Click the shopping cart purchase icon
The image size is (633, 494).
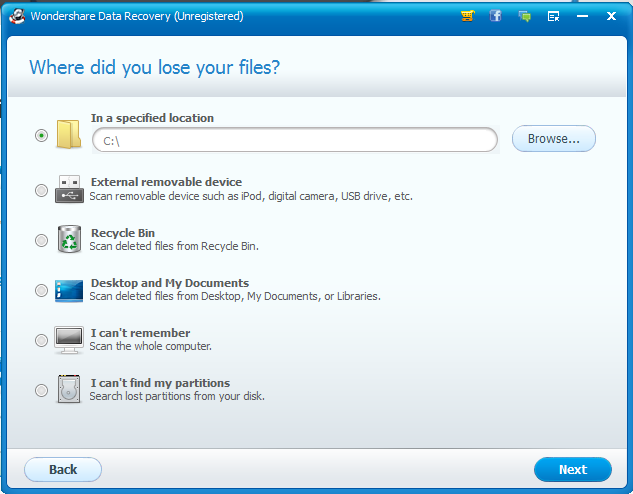point(467,16)
